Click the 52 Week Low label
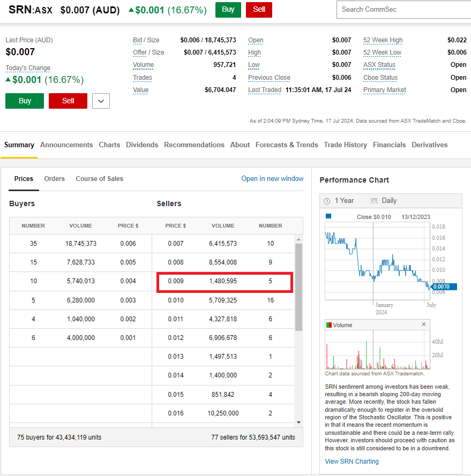 coord(382,52)
